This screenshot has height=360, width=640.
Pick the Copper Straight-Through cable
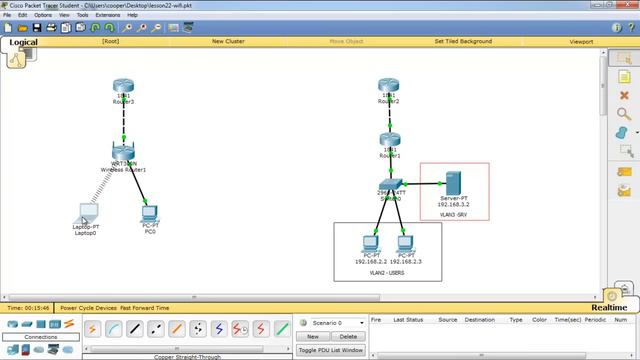tap(135, 329)
